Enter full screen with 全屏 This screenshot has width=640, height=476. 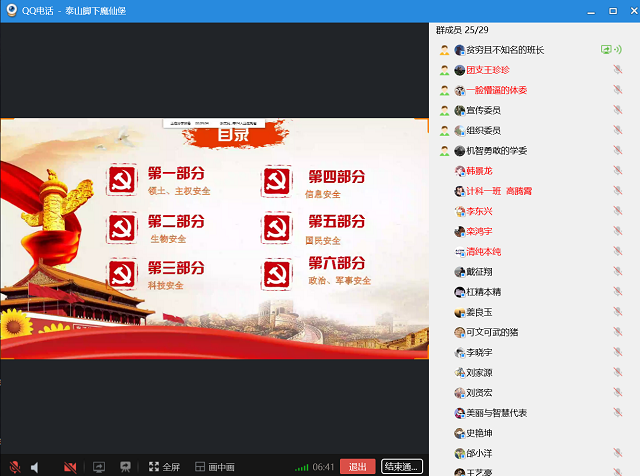point(164,466)
